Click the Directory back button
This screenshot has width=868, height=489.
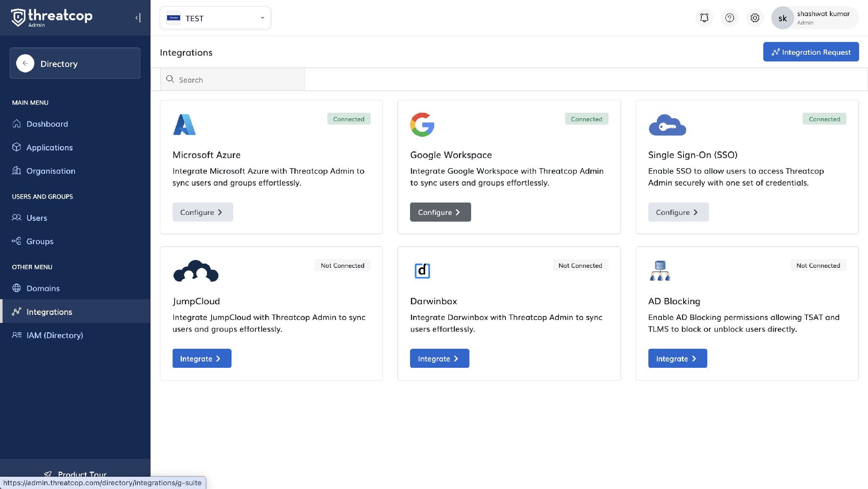pos(75,64)
